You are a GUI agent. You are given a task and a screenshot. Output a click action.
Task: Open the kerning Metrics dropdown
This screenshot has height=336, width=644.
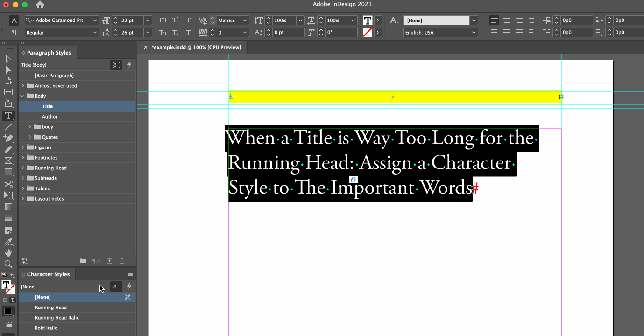point(245,20)
